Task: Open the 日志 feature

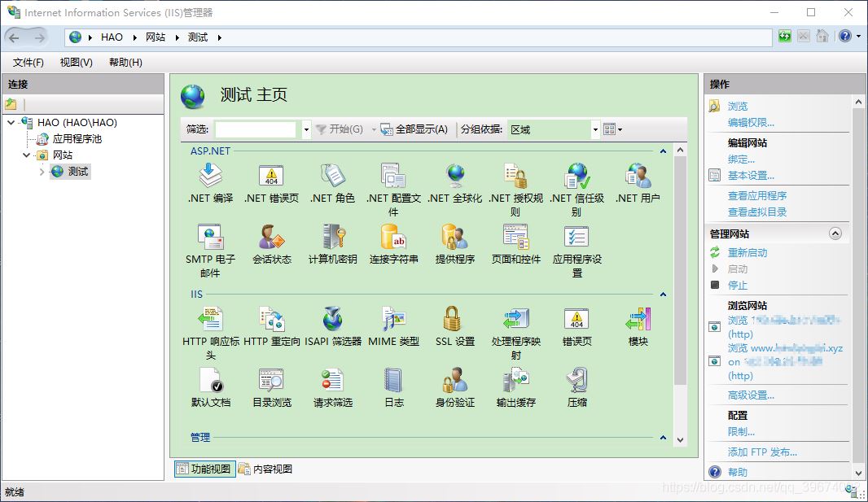Action: [x=393, y=387]
